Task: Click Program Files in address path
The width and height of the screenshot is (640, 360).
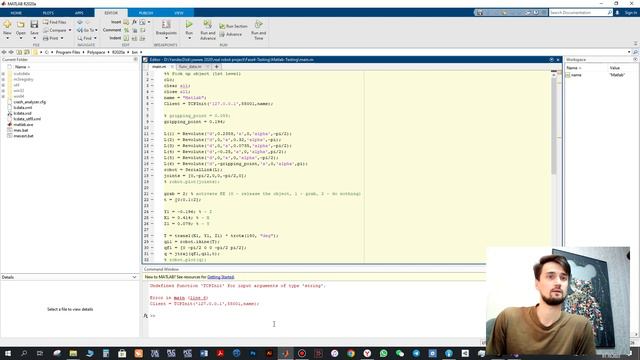Action: [x=68, y=52]
